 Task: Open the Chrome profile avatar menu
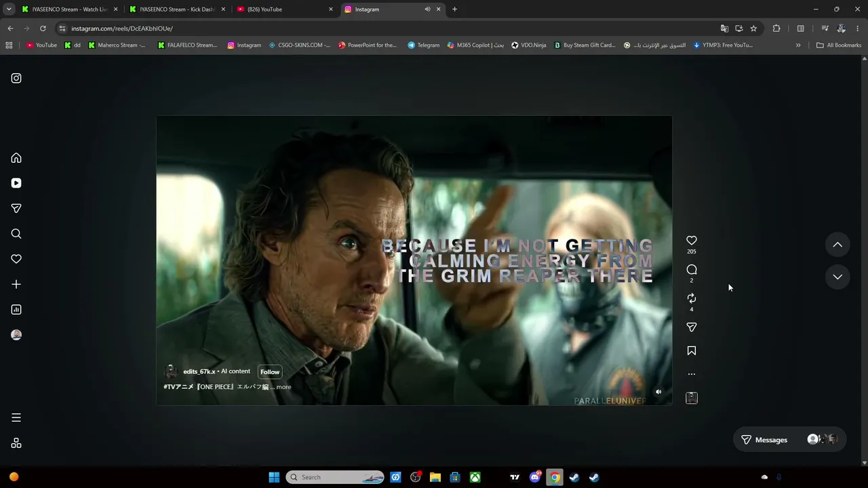point(842,28)
